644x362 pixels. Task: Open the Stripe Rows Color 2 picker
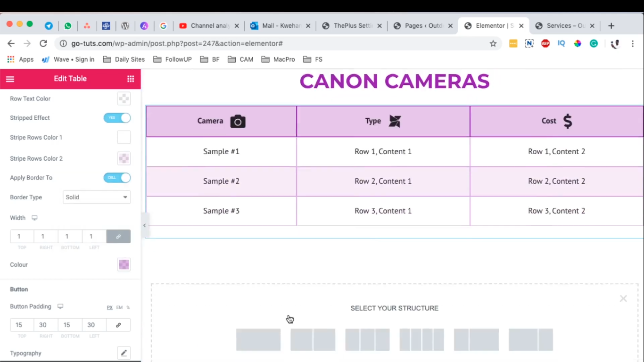[x=124, y=158]
